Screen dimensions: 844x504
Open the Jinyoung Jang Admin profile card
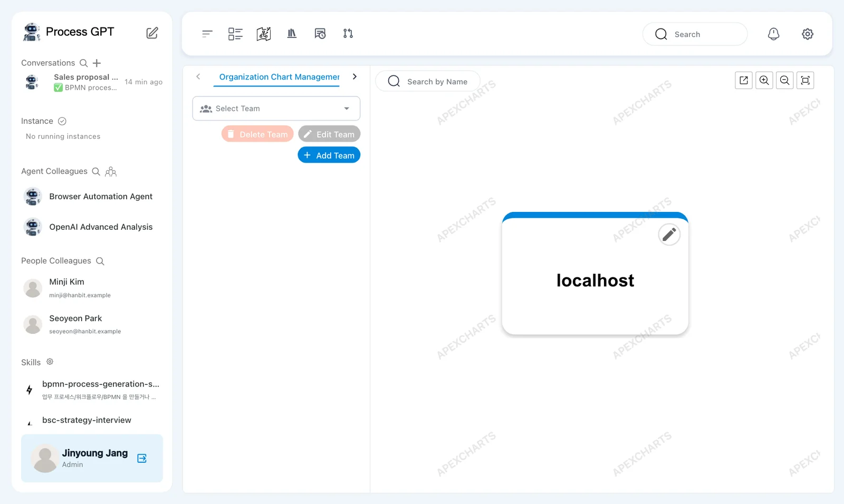tap(92, 458)
